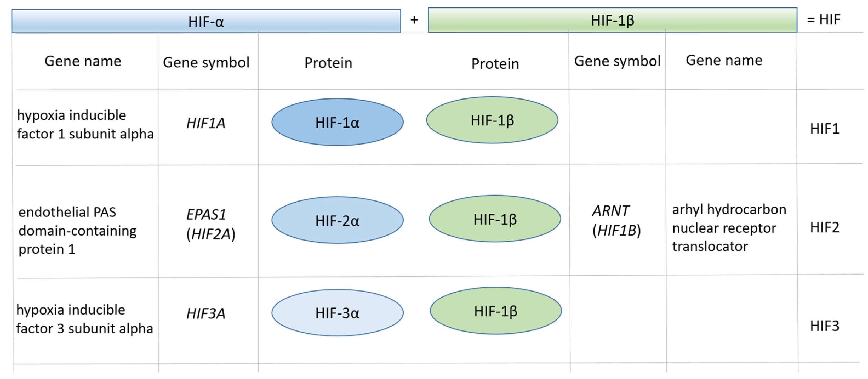Select the pale blue HIF-3α protein oval
This screenshot has height=379, width=868.
pyautogui.click(x=337, y=313)
